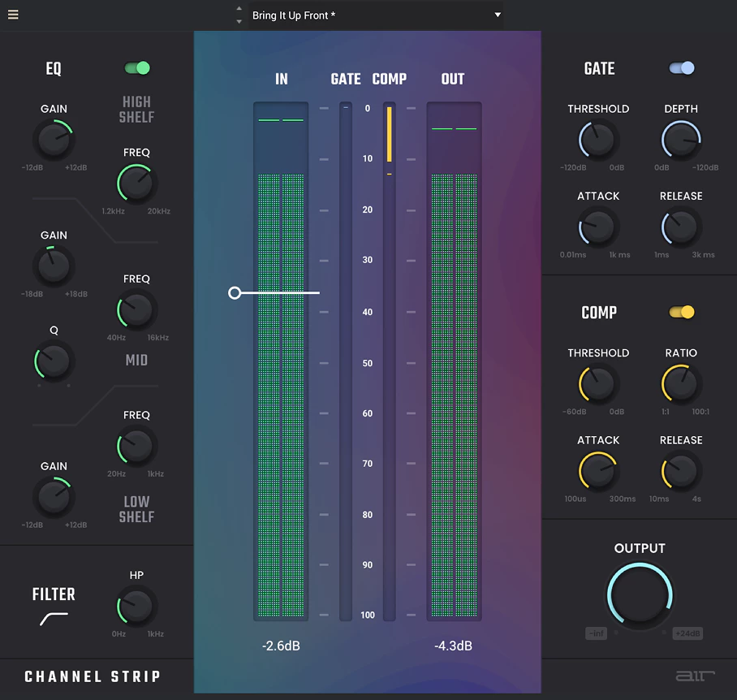Viewport: 737px width, 700px height.
Task: Click the MID band Q knob
Action: click(x=54, y=361)
